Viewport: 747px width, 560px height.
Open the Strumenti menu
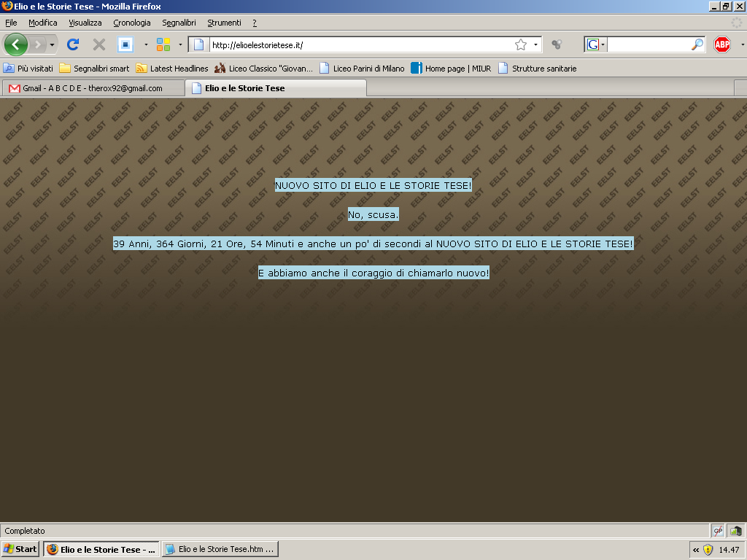[x=225, y=23]
